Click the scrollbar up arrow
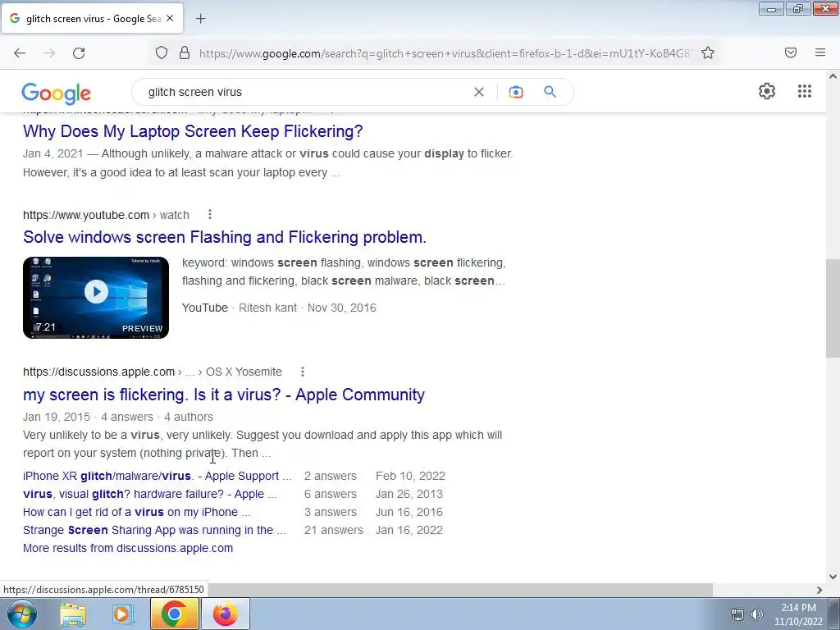The height and width of the screenshot is (630, 840). click(x=833, y=76)
